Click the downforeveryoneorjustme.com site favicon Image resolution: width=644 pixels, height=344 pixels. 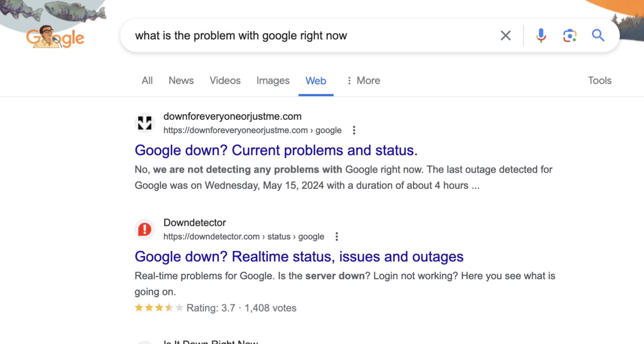click(145, 123)
